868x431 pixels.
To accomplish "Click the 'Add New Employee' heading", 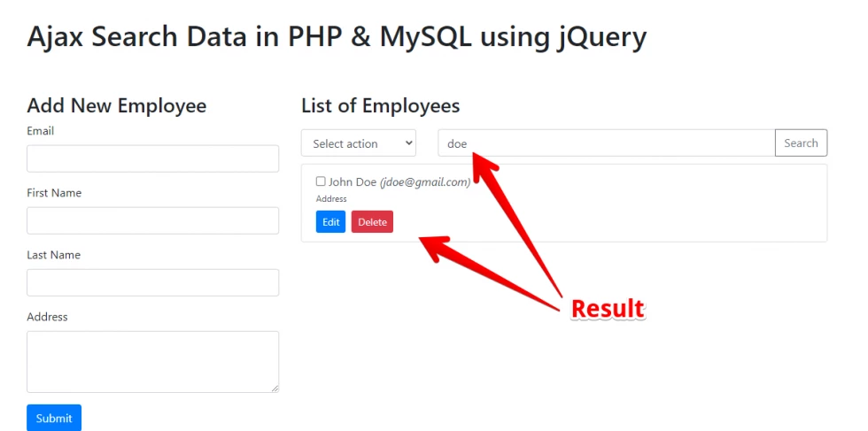I will 116,105.
